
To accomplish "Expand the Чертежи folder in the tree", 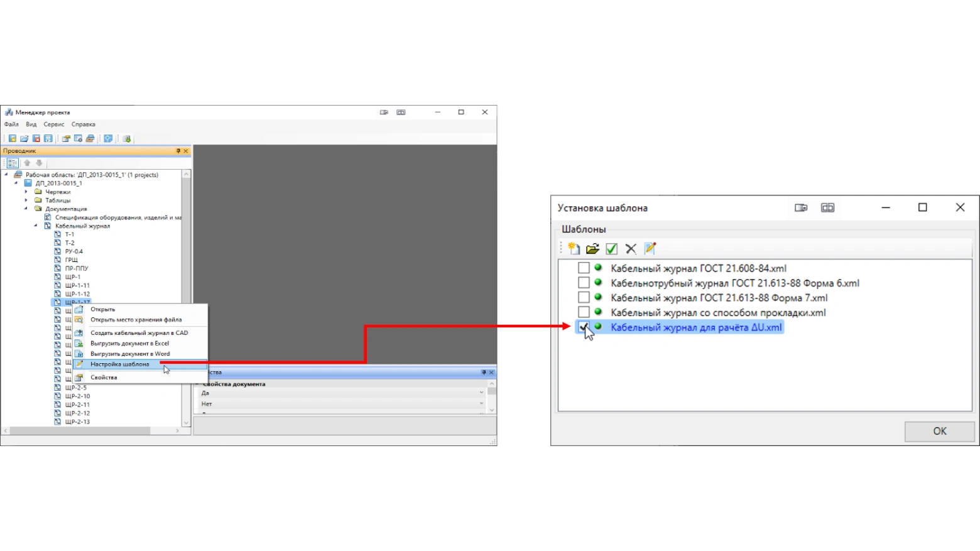I will (26, 192).
